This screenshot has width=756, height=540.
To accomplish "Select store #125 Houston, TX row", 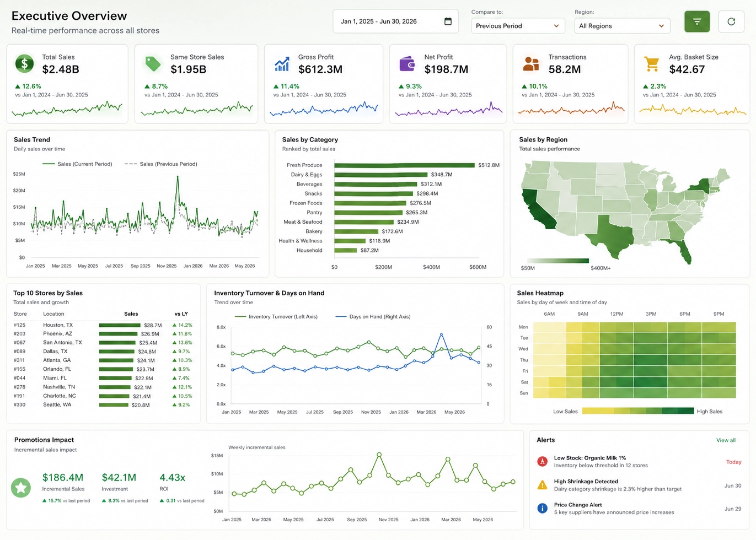I will click(x=103, y=325).
